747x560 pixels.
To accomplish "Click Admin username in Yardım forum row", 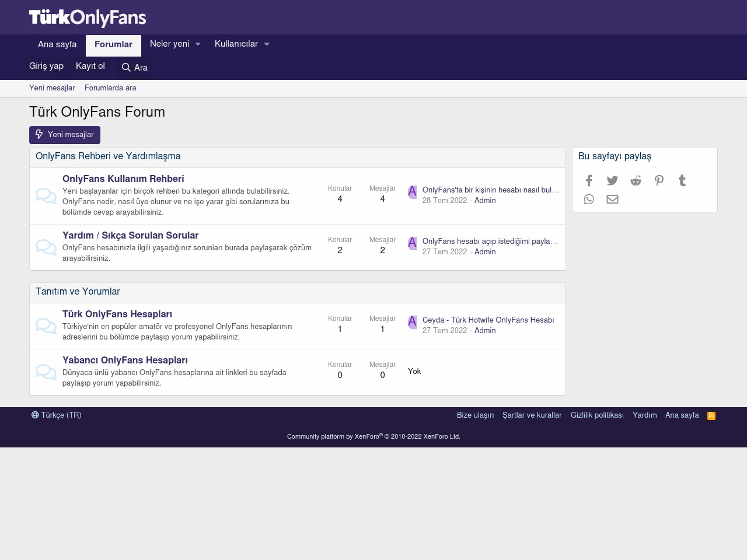I will coord(485,252).
